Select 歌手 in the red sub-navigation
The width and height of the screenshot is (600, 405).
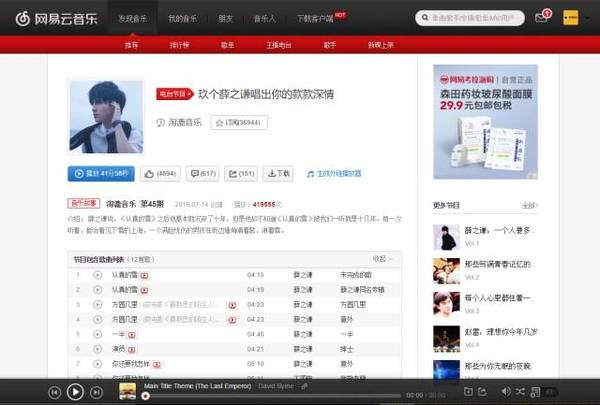pyautogui.click(x=329, y=45)
